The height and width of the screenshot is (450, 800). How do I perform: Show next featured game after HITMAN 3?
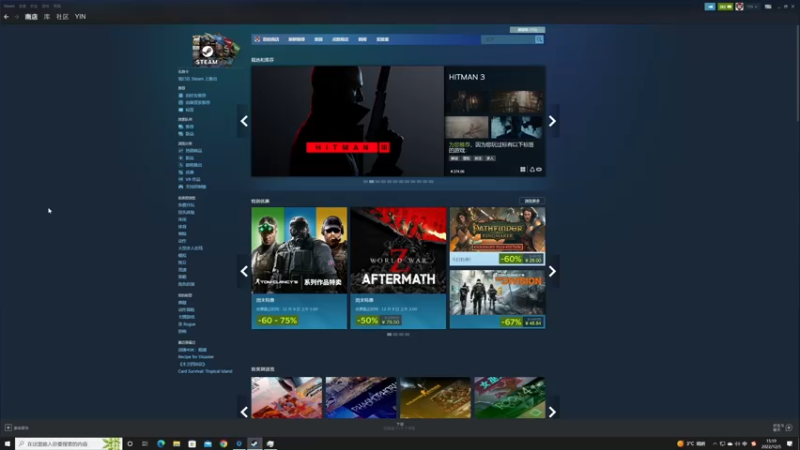pos(552,121)
